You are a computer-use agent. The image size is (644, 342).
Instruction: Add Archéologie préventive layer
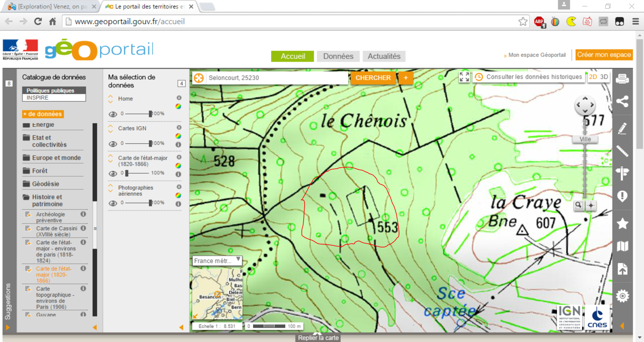[x=28, y=215]
